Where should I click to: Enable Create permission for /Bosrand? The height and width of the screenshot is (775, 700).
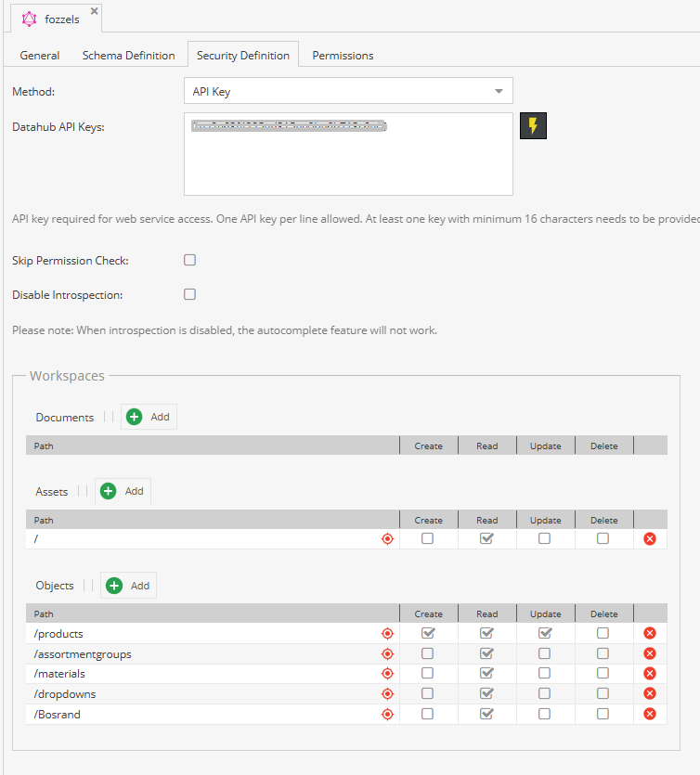(428, 714)
